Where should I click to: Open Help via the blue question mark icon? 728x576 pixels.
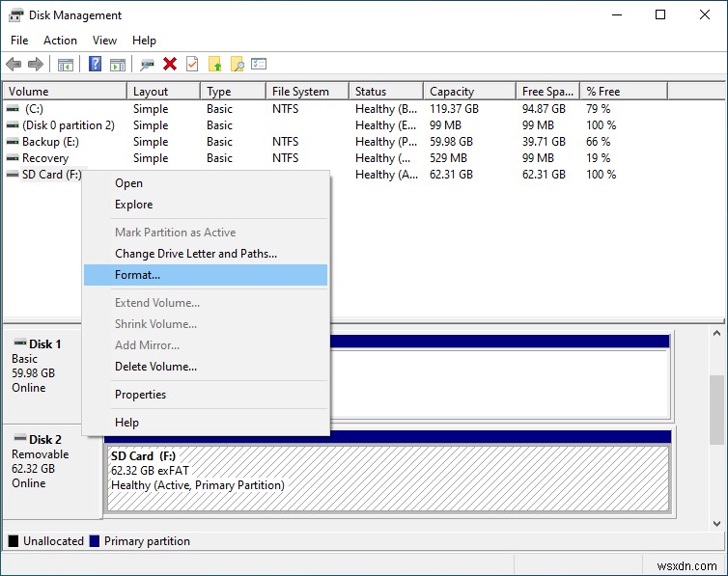(x=95, y=64)
